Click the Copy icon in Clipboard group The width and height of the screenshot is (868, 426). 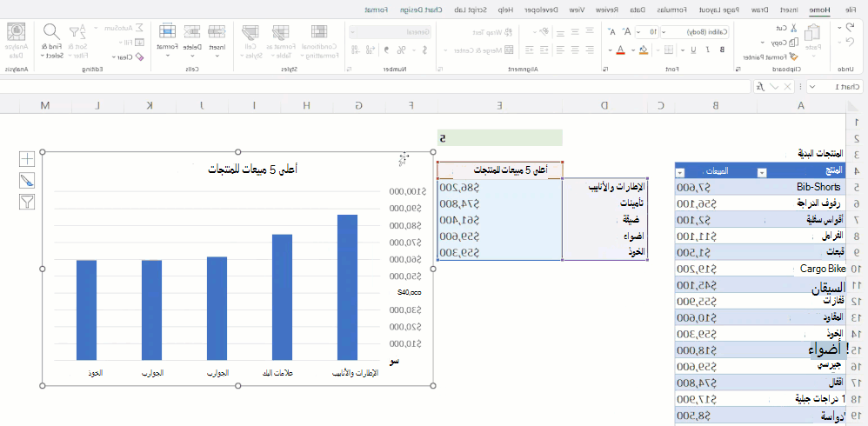coord(794,42)
